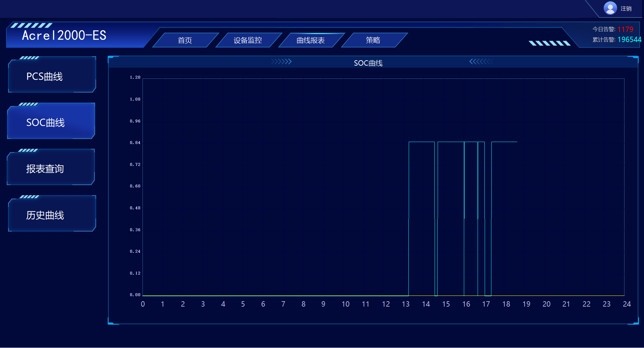Click the user avatar icon
The image size is (644, 348).
click(610, 8)
